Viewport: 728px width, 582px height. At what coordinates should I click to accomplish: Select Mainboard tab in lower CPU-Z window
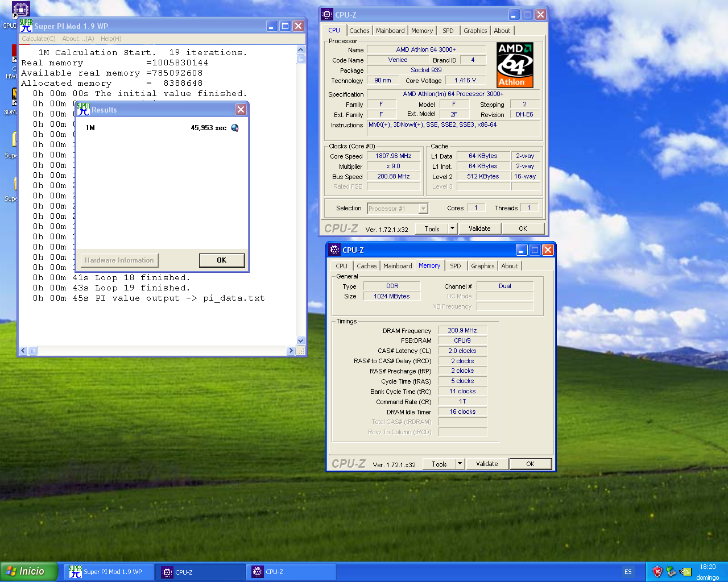tap(398, 266)
